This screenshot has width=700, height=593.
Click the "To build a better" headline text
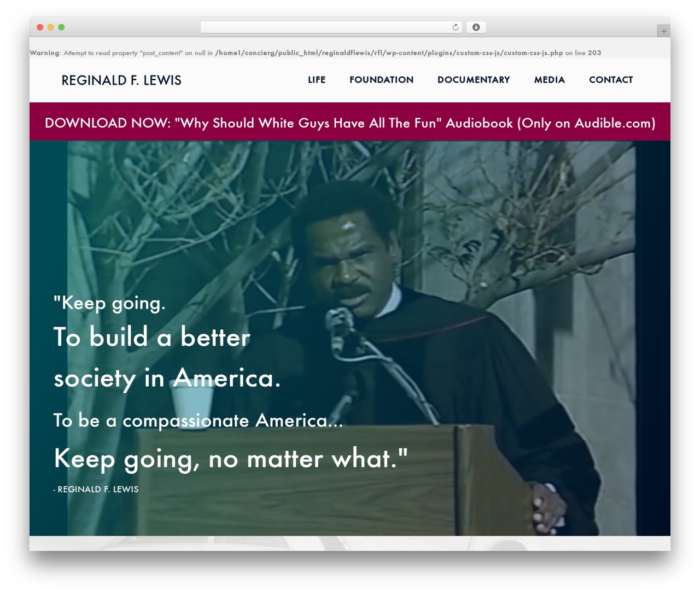click(152, 337)
